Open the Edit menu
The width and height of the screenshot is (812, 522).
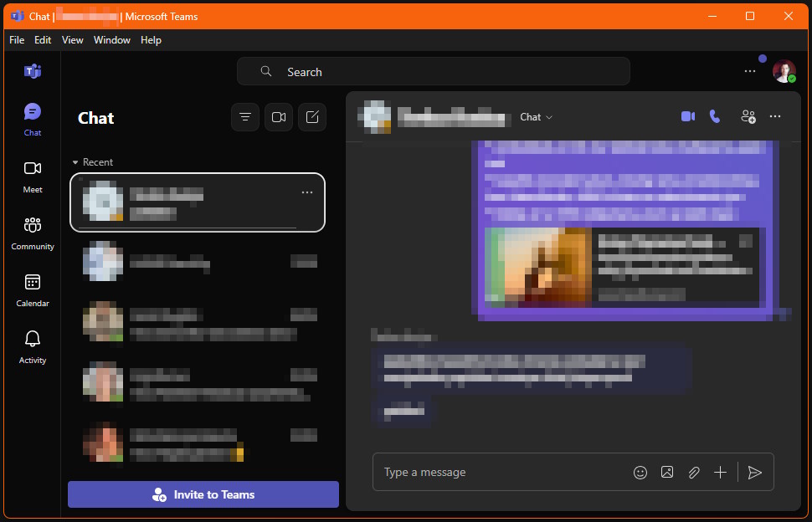(x=43, y=40)
